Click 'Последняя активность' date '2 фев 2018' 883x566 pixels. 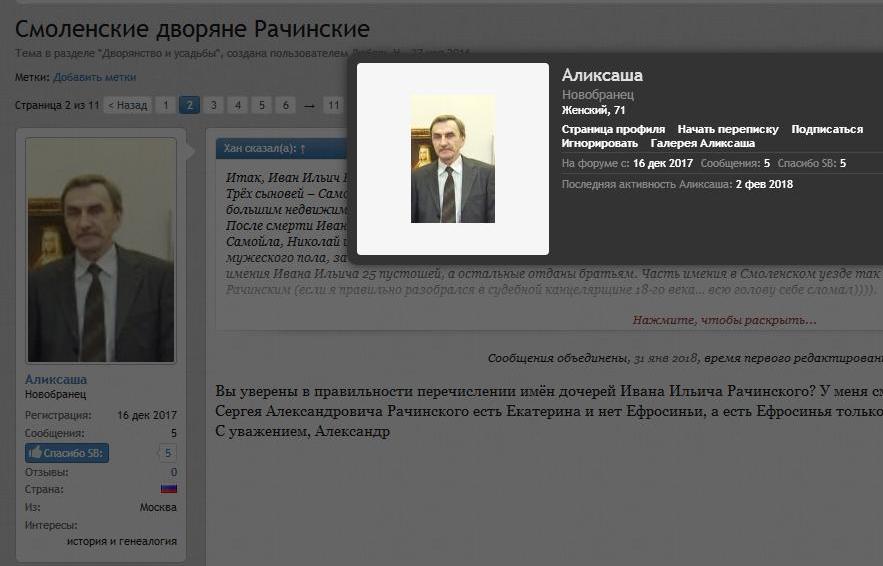[x=764, y=184]
